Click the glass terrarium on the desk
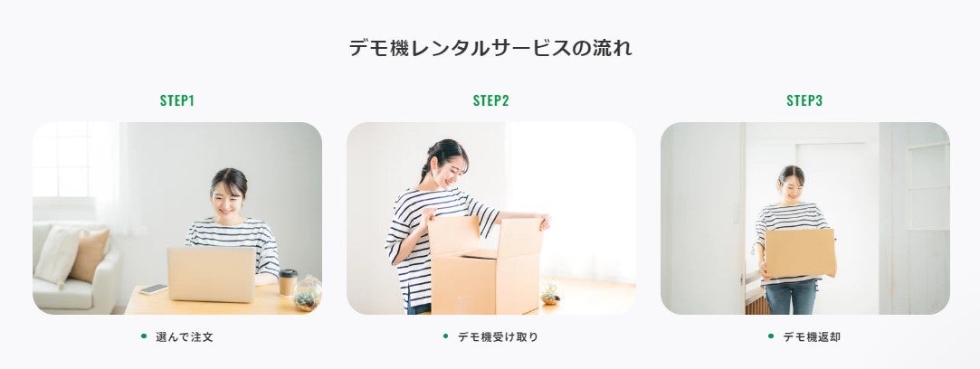980x369 pixels. pyautogui.click(x=308, y=293)
